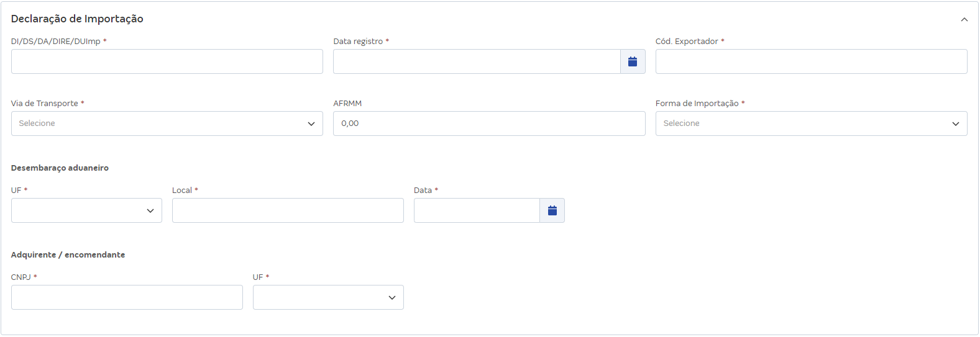Click the Cód. Exportador field label

[687, 41]
